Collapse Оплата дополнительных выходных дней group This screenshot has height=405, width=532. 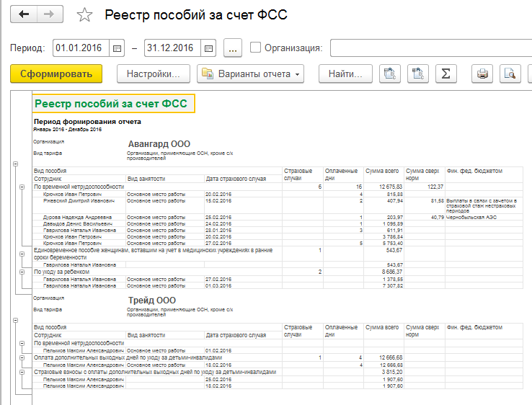[x=22, y=357]
